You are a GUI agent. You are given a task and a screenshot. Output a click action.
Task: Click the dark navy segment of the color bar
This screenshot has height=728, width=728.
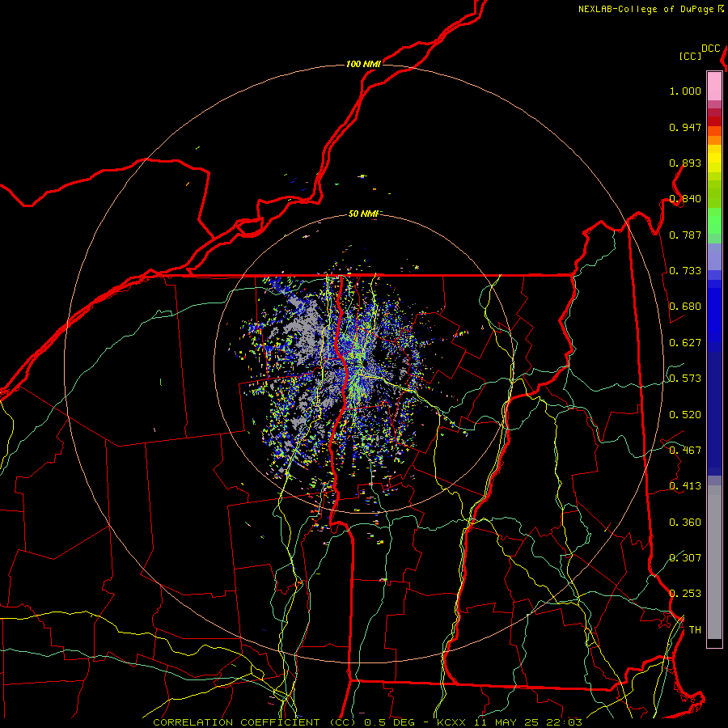pyautogui.click(x=714, y=413)
